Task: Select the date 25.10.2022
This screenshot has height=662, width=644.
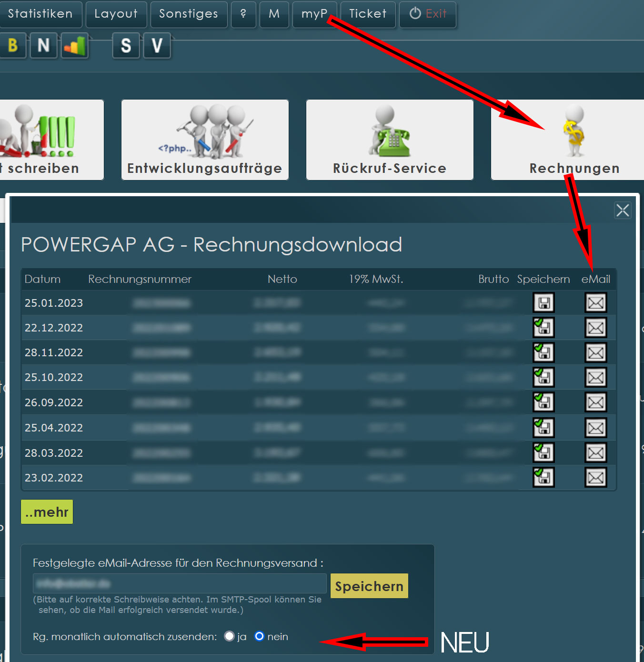Action: click(x=54, y=377)
